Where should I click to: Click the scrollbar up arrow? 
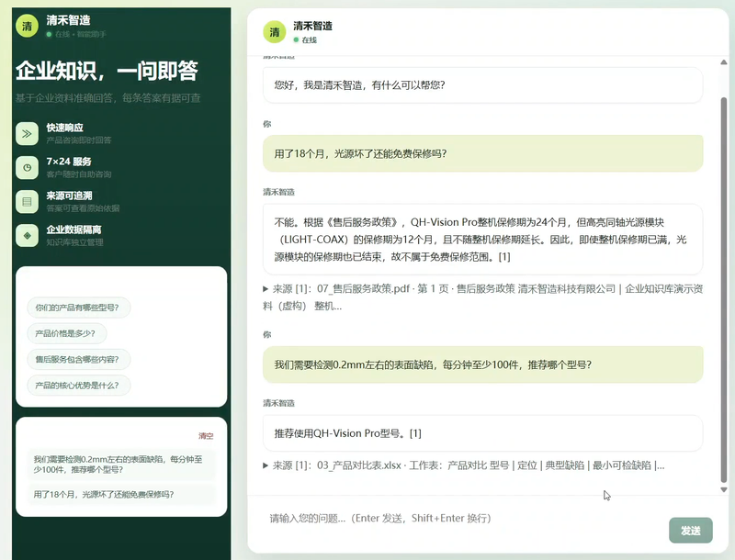click(x=724, y=62)
